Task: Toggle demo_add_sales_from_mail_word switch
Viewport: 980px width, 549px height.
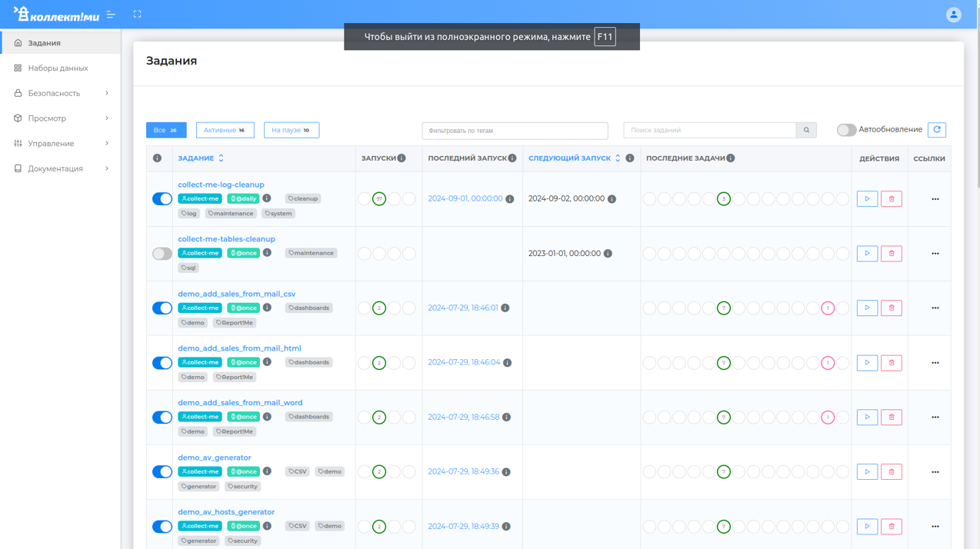Action: pyautogui.click(x=162, y=418)
